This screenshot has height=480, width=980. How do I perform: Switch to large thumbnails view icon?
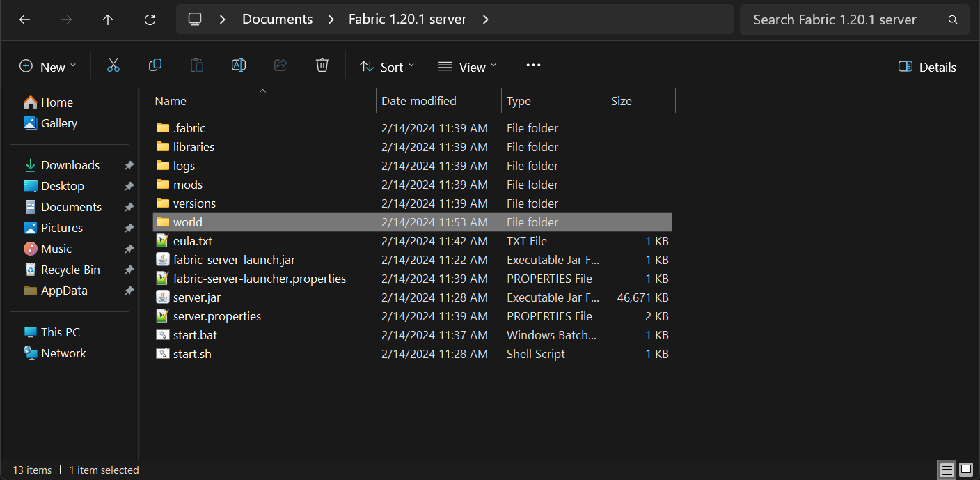pyautogui.click(x=966, y=470)
